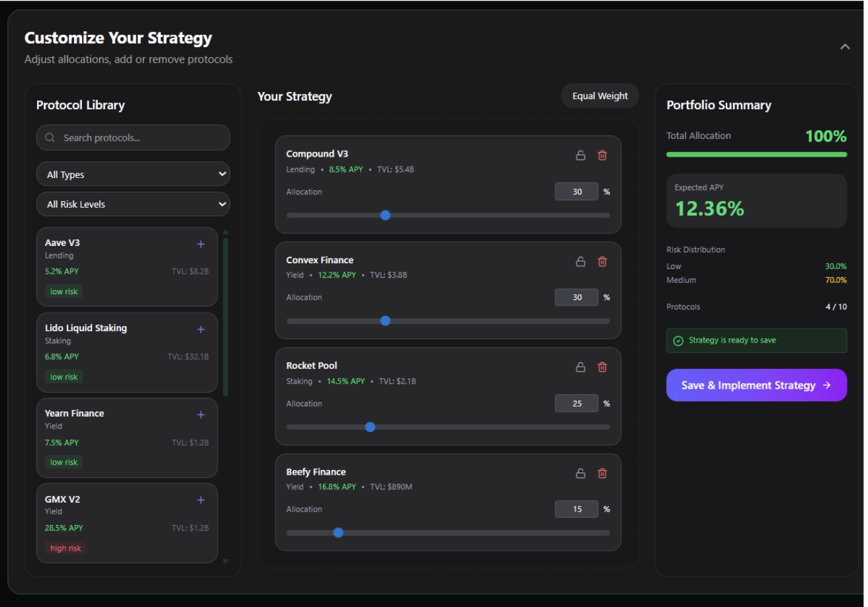Image resolution: width=868 pixels, height=607 pixels.
Task: Delete Rocket Pool using trash icon
Action: click(602, 367)
